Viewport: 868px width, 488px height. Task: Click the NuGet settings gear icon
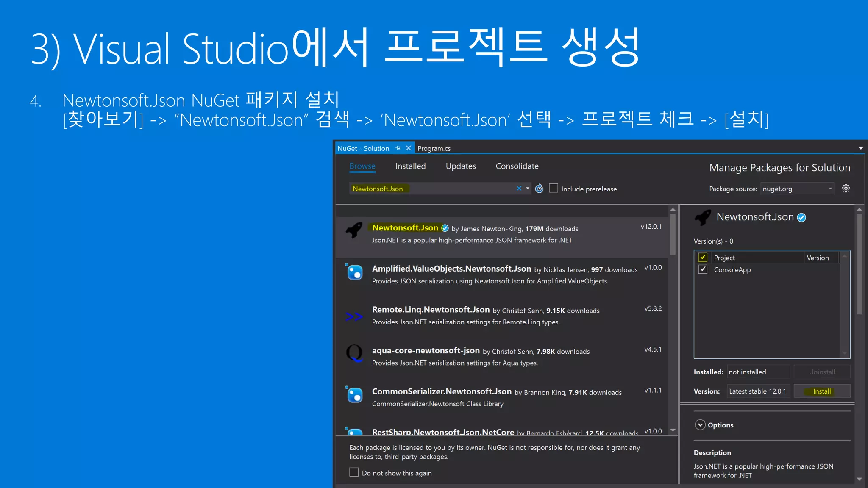846,189
